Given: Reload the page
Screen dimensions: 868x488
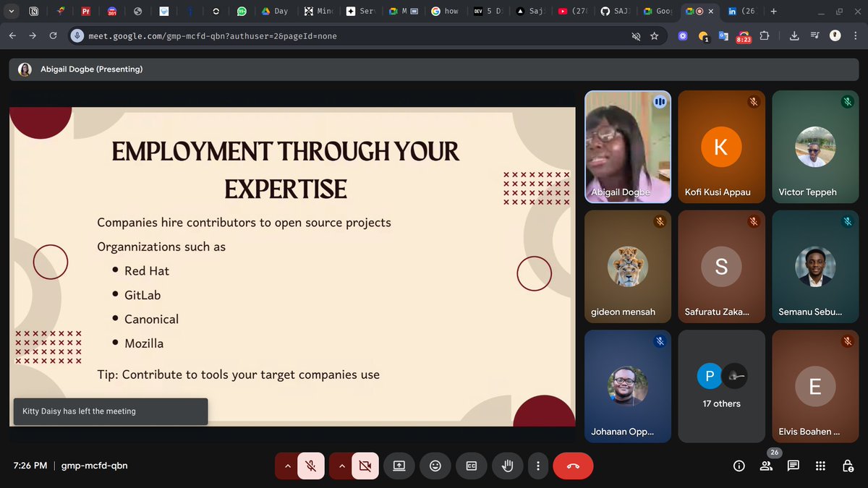Looking at the screenshot, I should point(53,35).
